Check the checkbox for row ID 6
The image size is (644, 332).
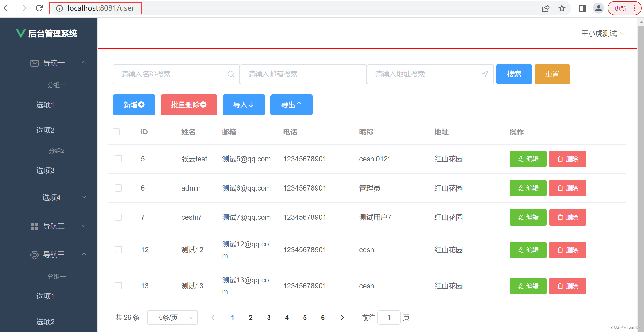pos(118,188)
